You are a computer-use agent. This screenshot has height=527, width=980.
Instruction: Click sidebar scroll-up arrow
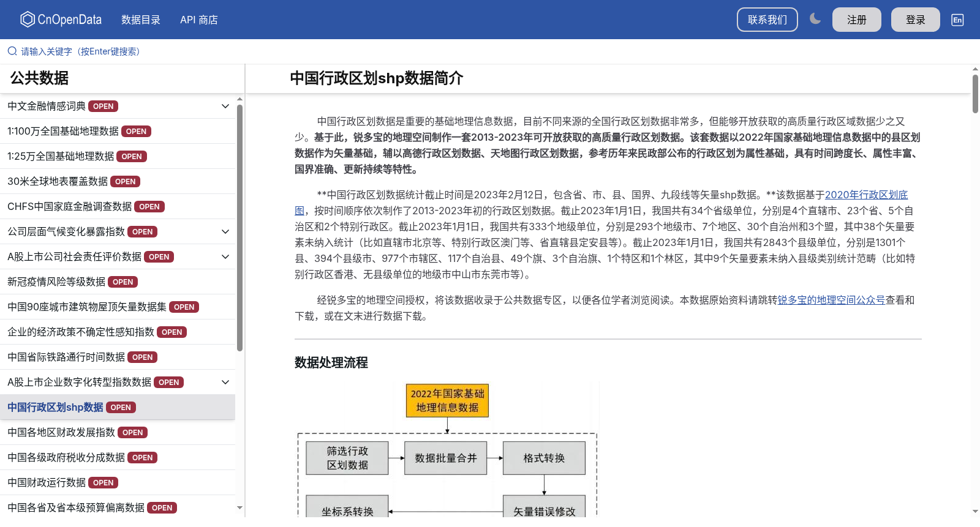coord(239,99)
